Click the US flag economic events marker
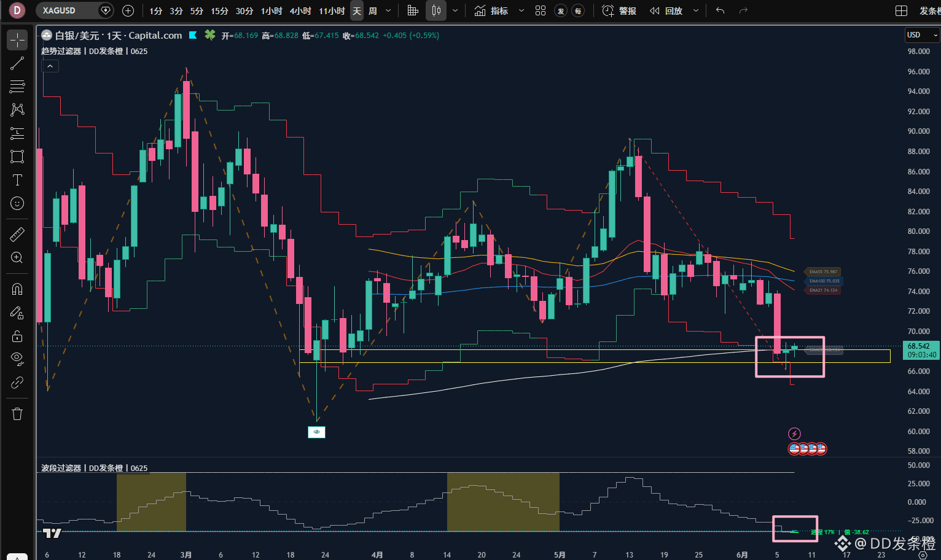The image size is (941, 560). click(807, 449)
